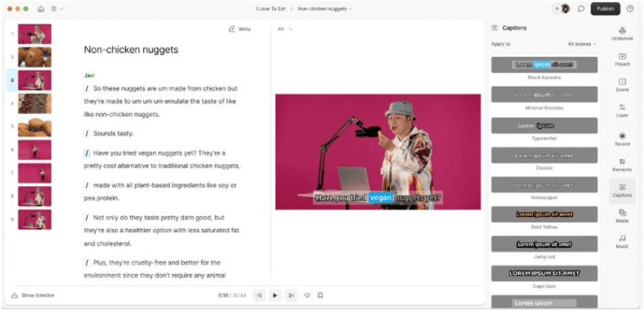Select scene 5 thumbnail

[x=35, y=127]
